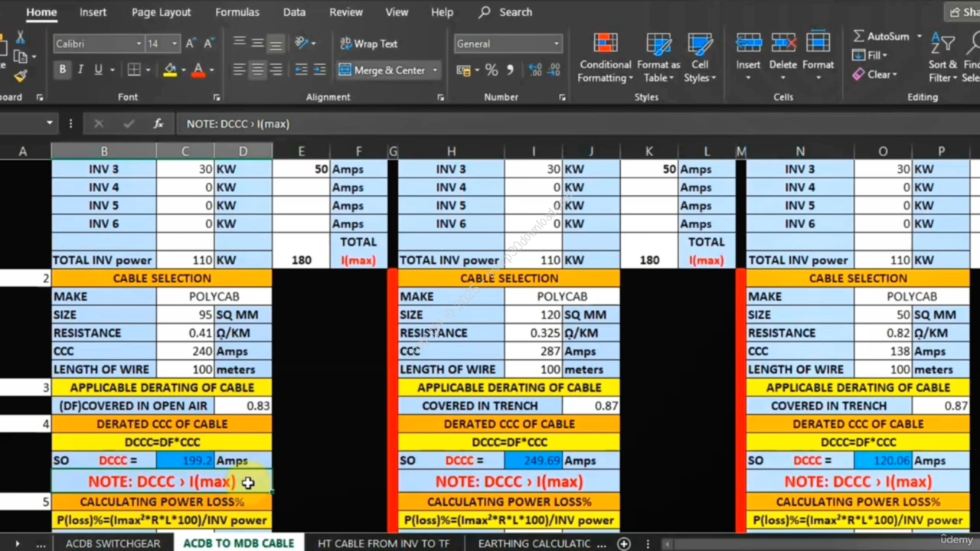Open the Format as Table gallery
The height and width of the screenshot is (551, 980).
tap(658, 57)
